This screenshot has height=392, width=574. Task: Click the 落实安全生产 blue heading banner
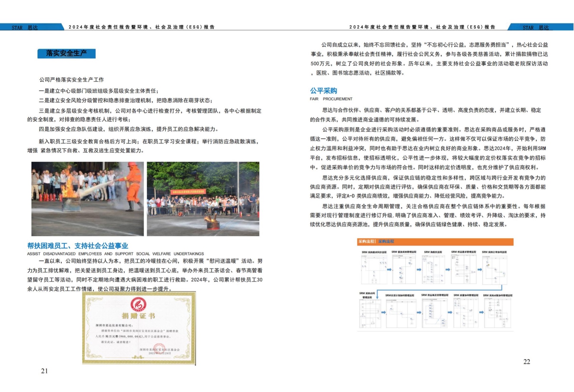click(x=66, y=53)
